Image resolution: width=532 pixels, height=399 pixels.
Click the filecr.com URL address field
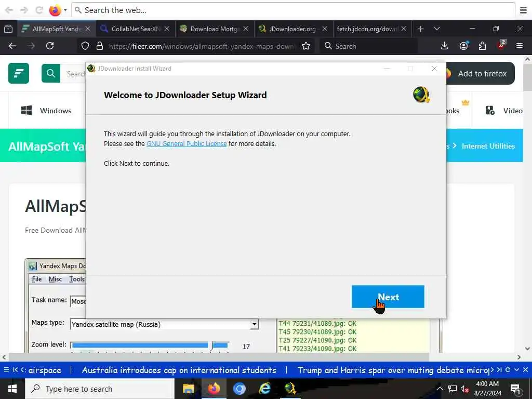[x=202, y=46]
